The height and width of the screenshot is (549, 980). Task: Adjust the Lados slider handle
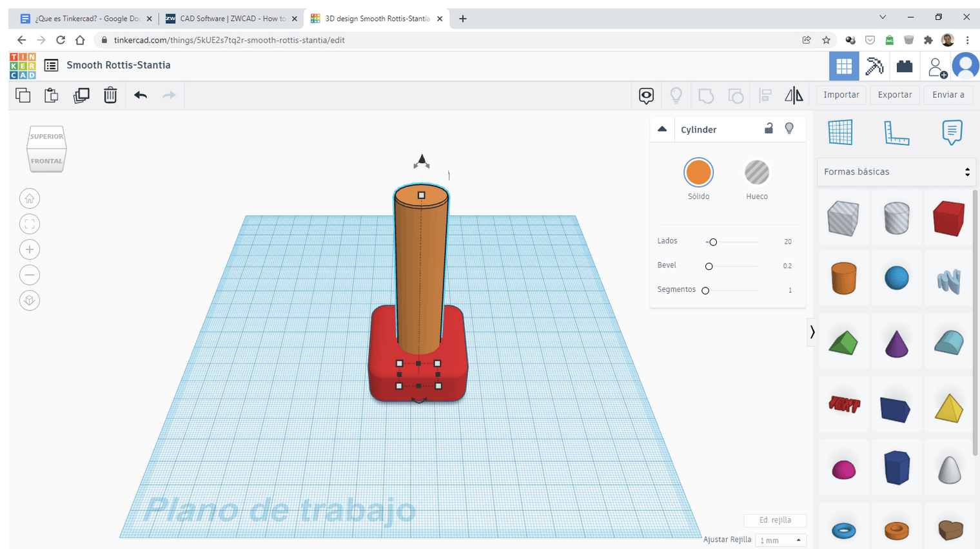tap(712, 242)
